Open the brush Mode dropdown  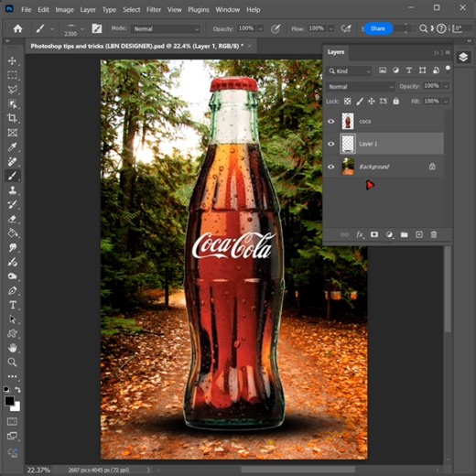pyautogui.click(x=166, y=29)
